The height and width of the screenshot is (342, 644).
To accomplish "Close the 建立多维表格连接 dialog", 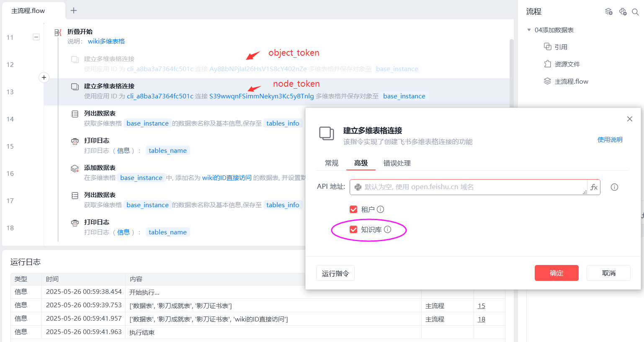I will tap(629, 119).
